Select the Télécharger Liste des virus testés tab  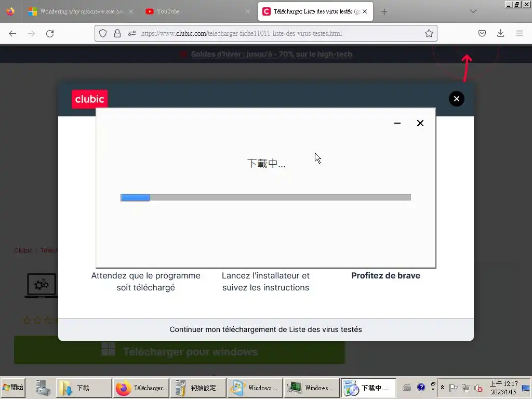tap(315, 11)
